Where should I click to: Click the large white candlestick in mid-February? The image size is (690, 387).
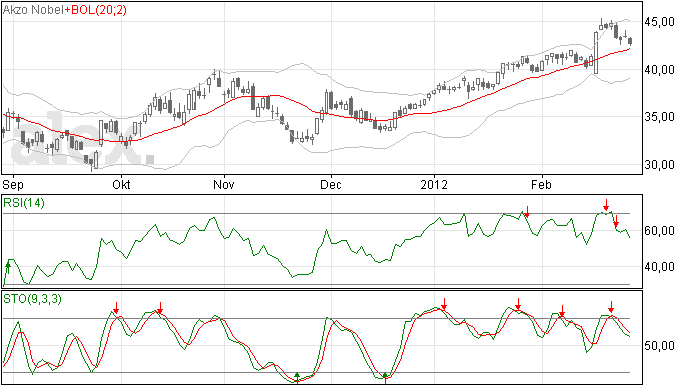596,53
